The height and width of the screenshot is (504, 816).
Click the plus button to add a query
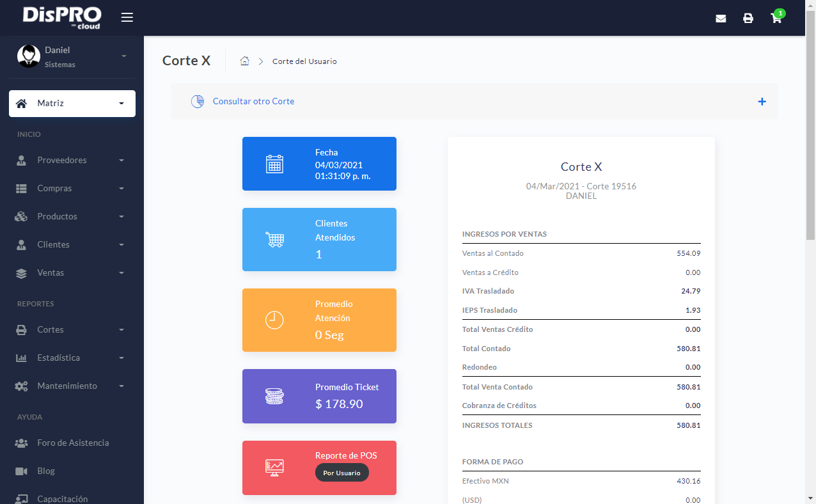pos(762,101)
